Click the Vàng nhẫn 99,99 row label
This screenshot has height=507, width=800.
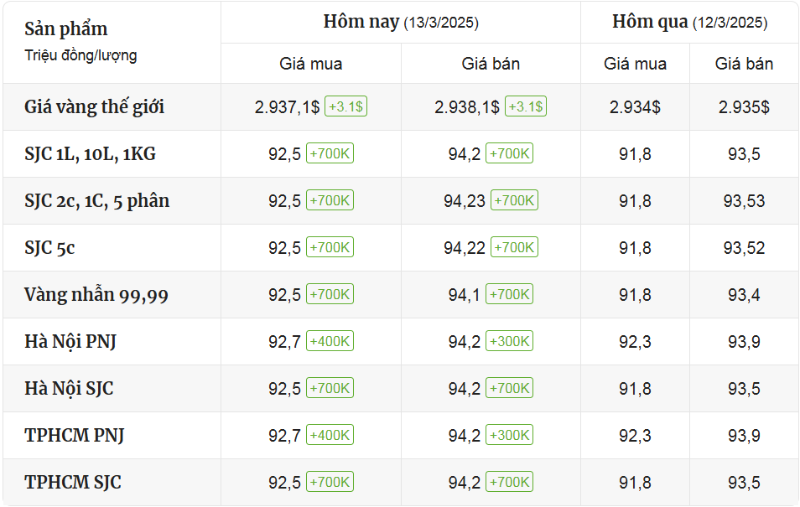96,295
